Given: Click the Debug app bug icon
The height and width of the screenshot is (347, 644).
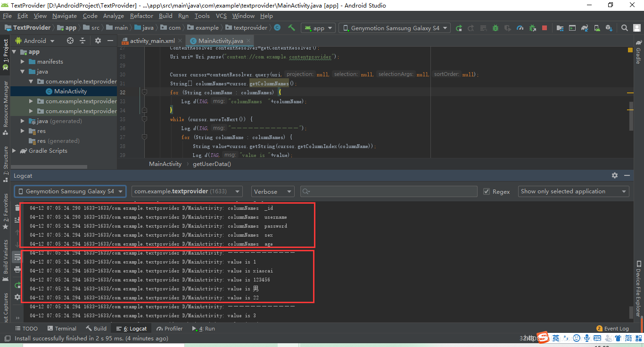Looking at the screenshot, I should pos(495,28).
